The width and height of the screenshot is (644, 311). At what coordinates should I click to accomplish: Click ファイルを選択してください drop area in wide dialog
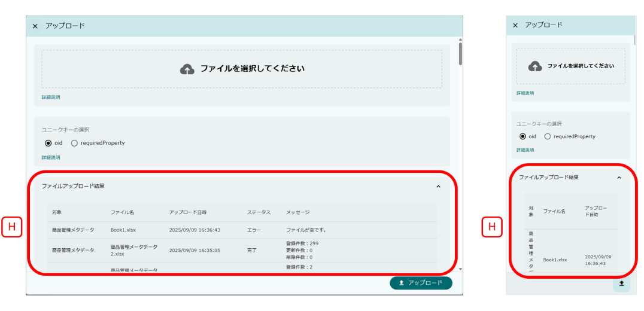pos(242,69)
